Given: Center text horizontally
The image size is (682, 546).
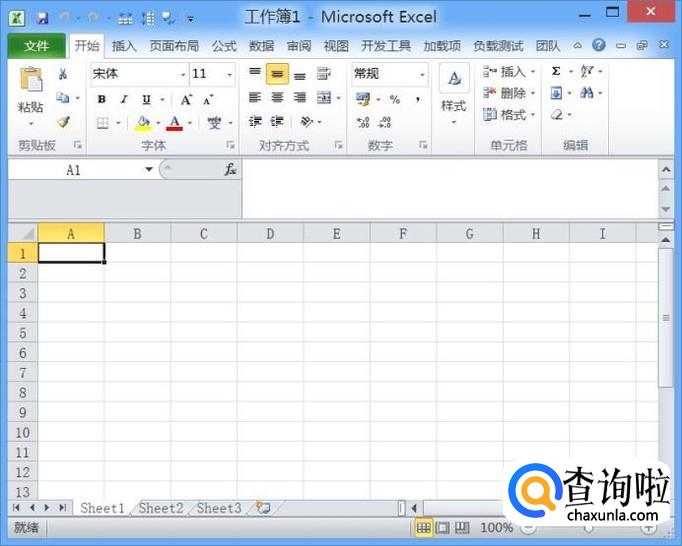Looking at the screenshot, I should (277, 98).
